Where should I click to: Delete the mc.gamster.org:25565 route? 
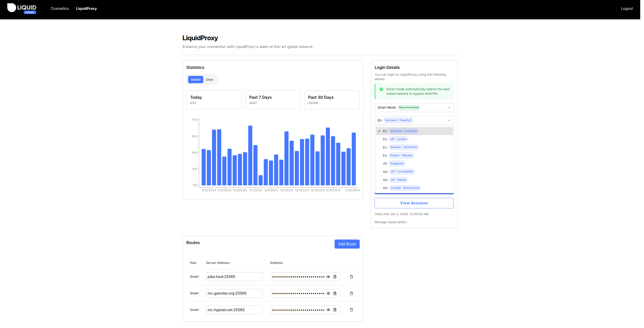pos(351,293)
